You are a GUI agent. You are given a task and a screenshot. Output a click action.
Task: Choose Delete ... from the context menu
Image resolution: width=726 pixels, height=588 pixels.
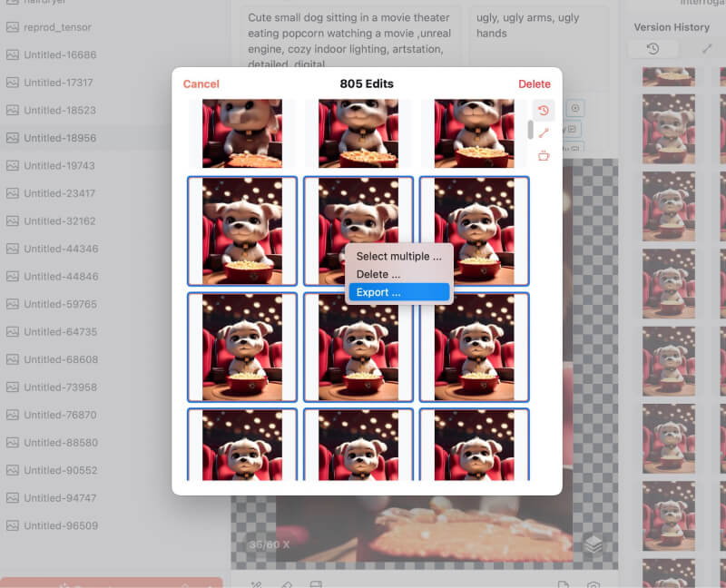398,274
